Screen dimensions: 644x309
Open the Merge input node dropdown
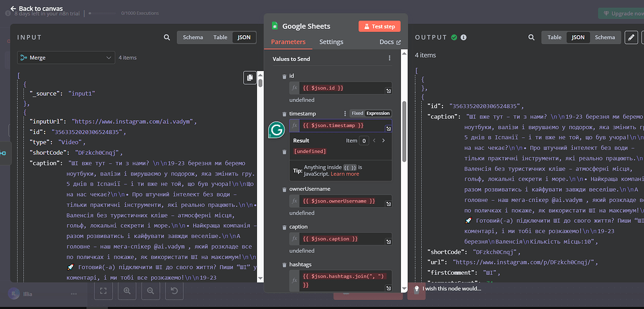65,57
